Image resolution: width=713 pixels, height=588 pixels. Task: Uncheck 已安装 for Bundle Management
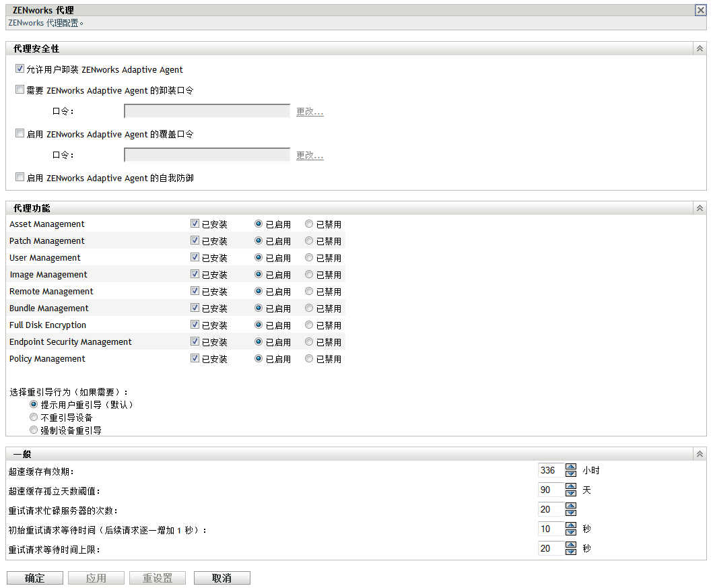click(195, 307)
